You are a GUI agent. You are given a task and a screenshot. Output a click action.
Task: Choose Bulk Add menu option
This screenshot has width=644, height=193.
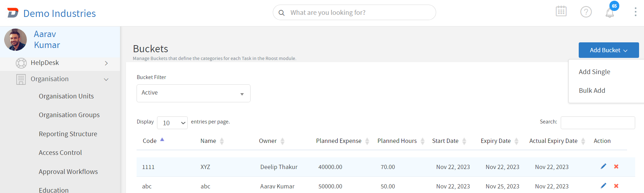592,91
